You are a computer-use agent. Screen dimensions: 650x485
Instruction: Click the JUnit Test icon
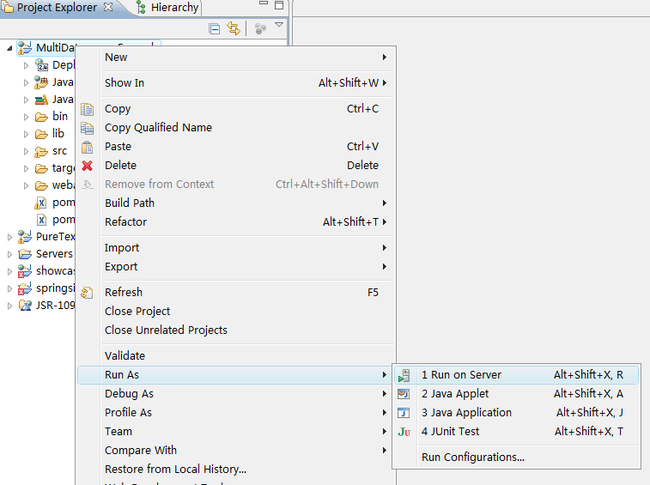pos(404,432)
